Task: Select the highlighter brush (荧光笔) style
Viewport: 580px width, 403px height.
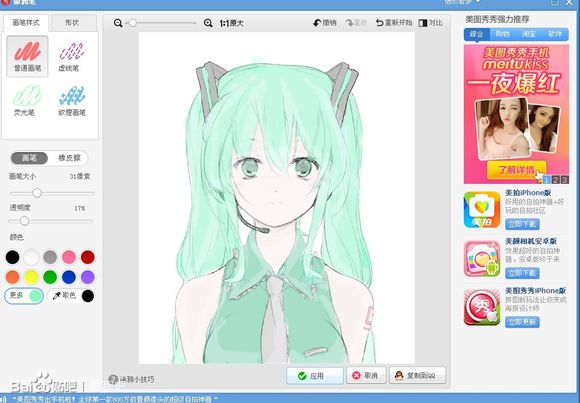Action: (x=27, y=100)
